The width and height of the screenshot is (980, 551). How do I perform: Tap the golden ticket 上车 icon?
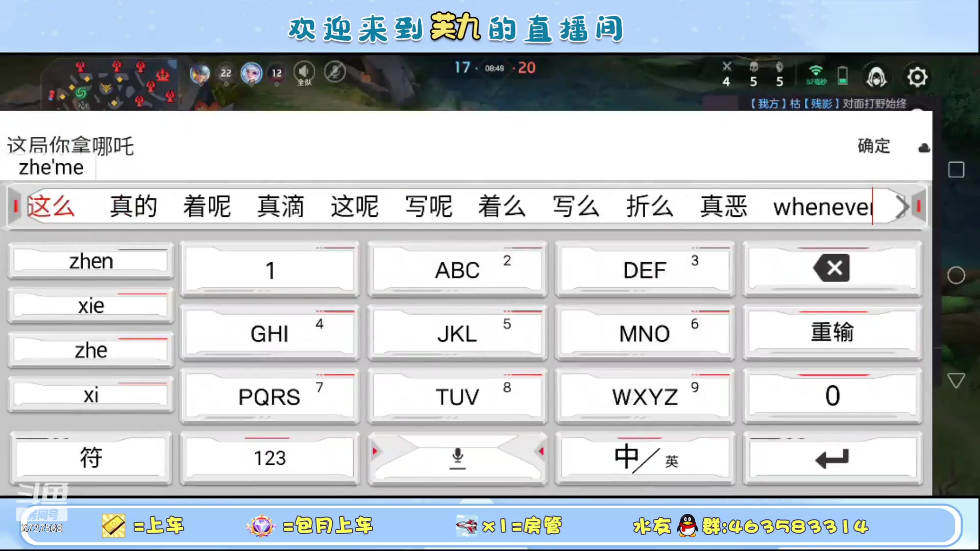pyautogui.click(x=113, y=525)
